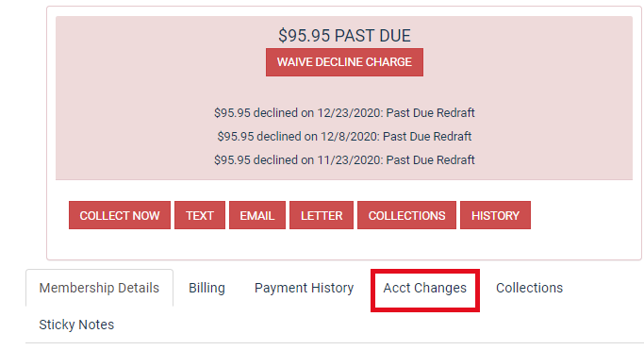The image size is (644, 350).
Task: Generate a past due Letter
Action: click(322, 215)
